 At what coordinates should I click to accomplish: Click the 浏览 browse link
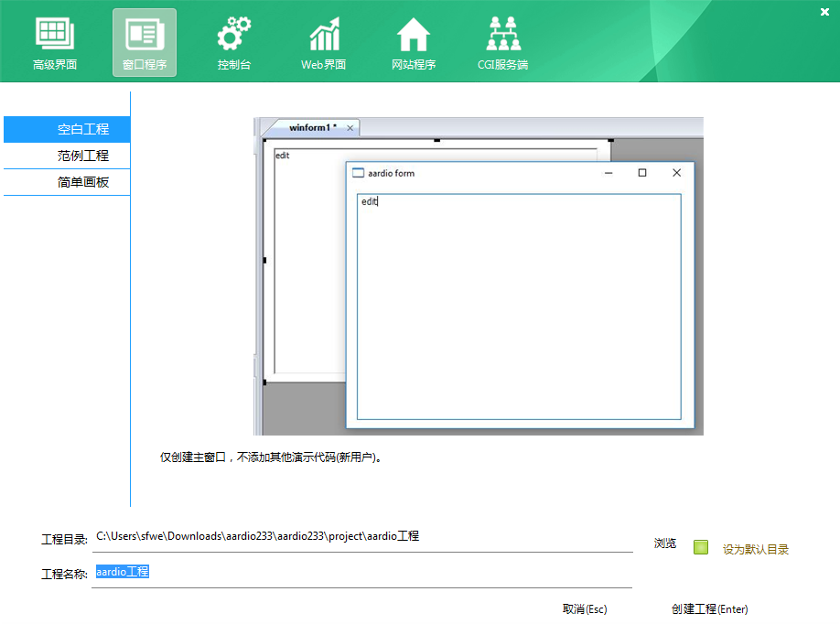pyautogui.click(x=665, y=543)
